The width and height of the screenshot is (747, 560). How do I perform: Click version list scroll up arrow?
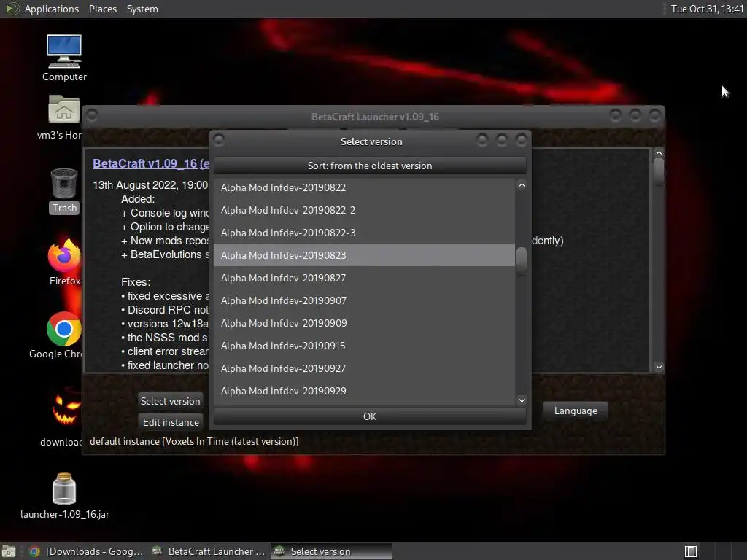(522, 184)
